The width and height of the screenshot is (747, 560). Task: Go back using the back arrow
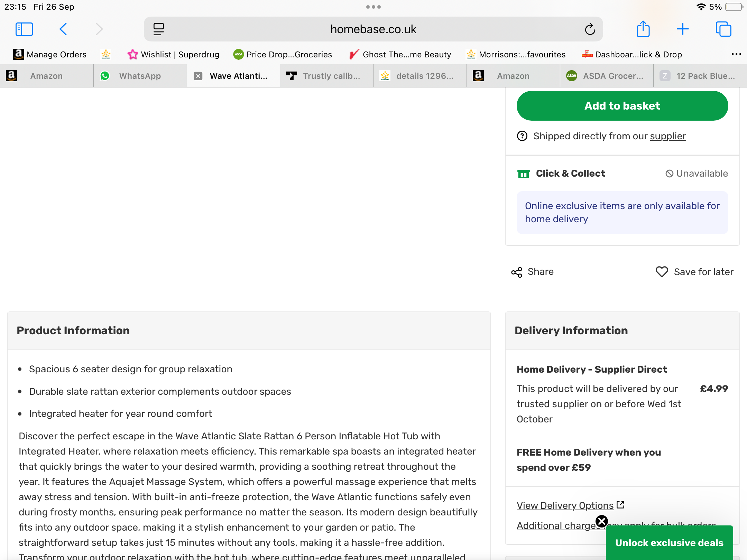click(x=63, y=29)
